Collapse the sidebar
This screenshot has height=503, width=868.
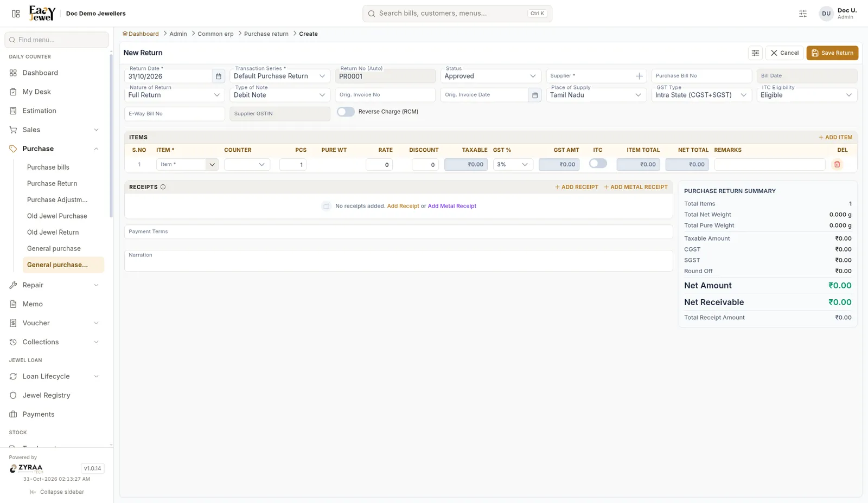click(57, 492)
